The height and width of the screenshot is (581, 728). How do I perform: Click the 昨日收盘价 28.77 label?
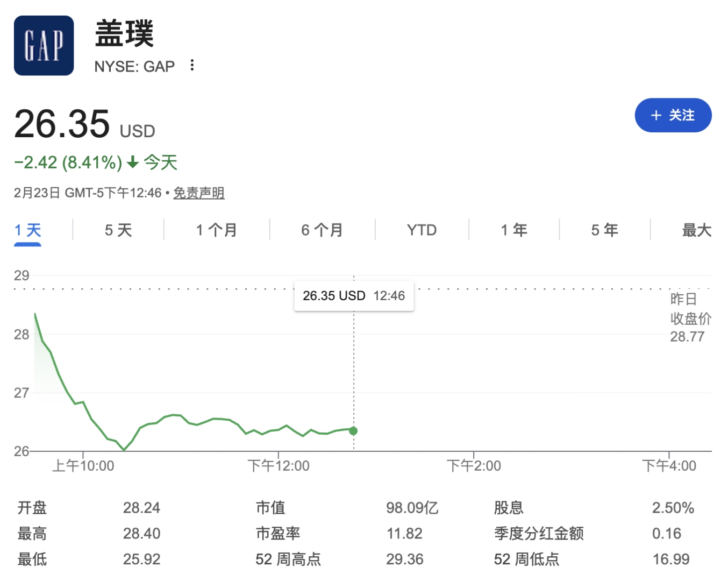687,320
